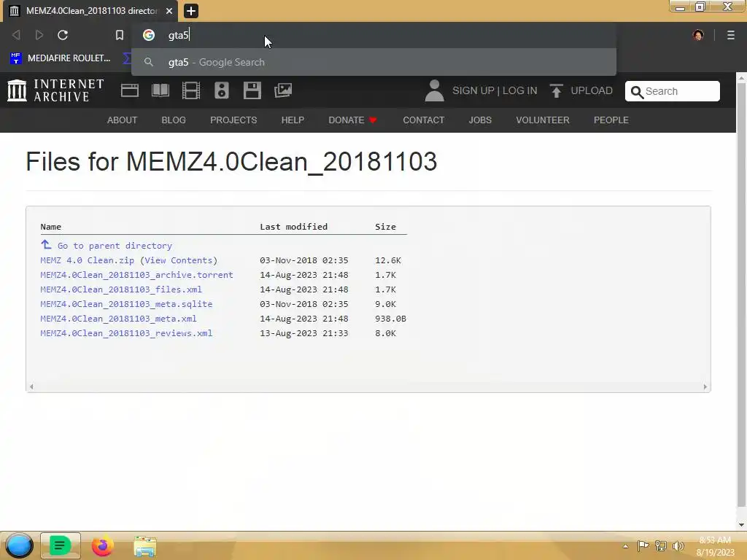Open the browser hamburger menu

coord(731,35)
